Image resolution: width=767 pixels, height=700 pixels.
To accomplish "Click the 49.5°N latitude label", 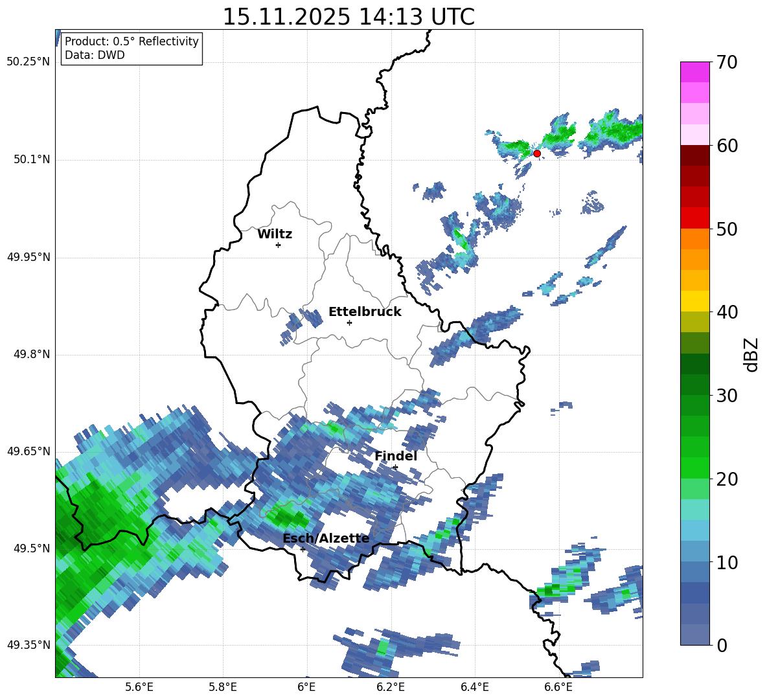I will (32, 548).
